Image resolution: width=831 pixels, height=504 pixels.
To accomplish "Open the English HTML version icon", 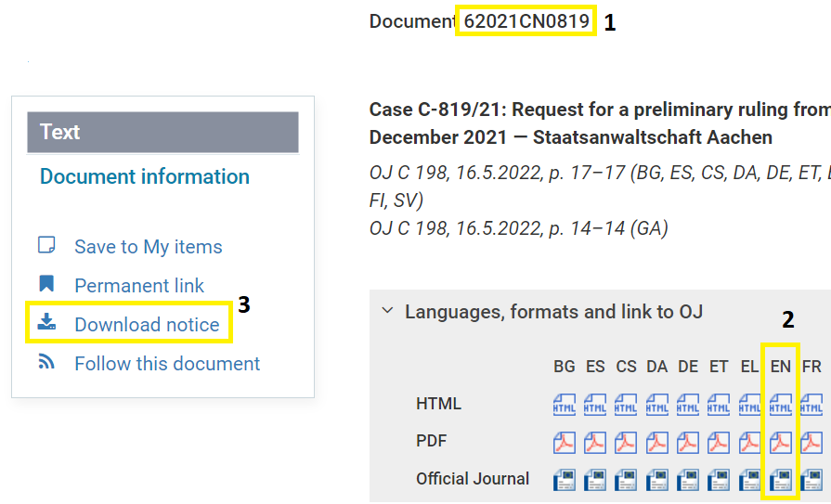I will pos(780,405).
